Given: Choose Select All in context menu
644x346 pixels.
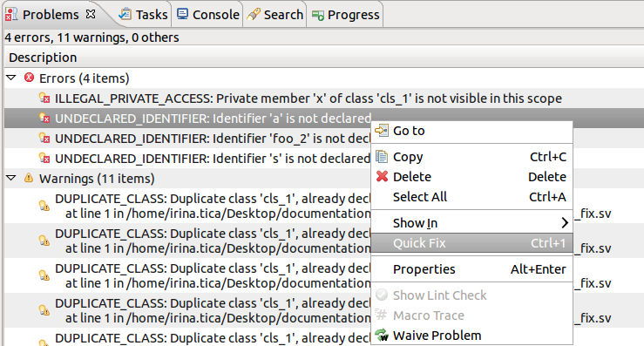Looking at the screenshot, I should pyautogui.click(x=471, y=197).
